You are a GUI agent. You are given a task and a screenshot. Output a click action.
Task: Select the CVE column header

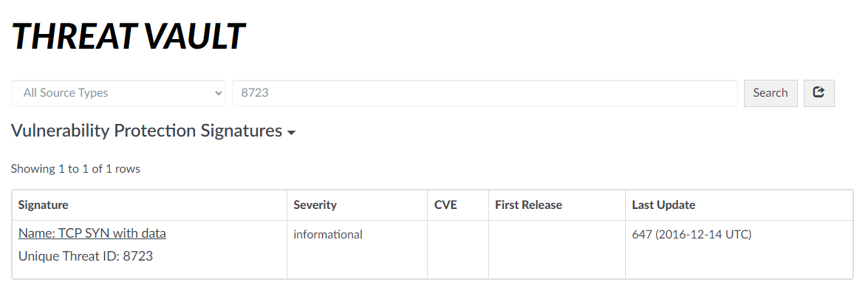(445, 205)
